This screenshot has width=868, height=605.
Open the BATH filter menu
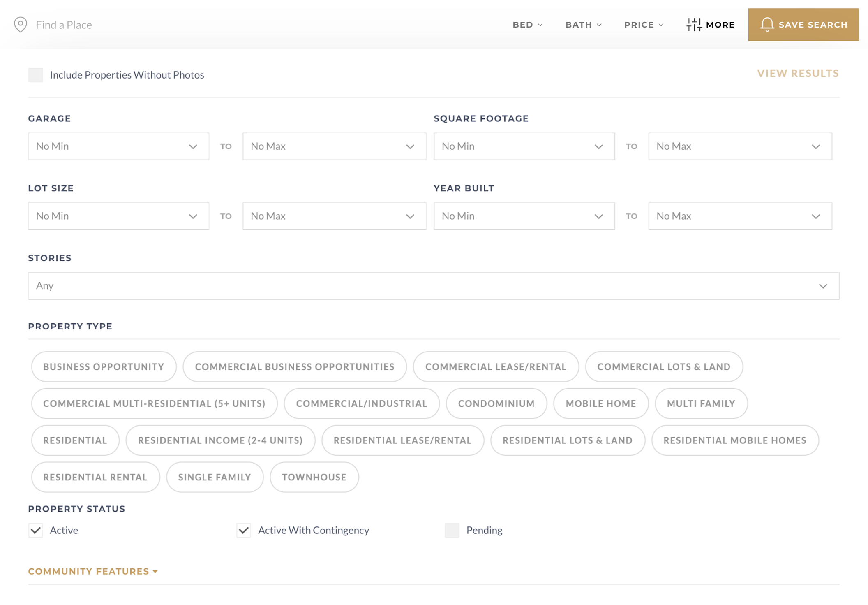[583, 25]
